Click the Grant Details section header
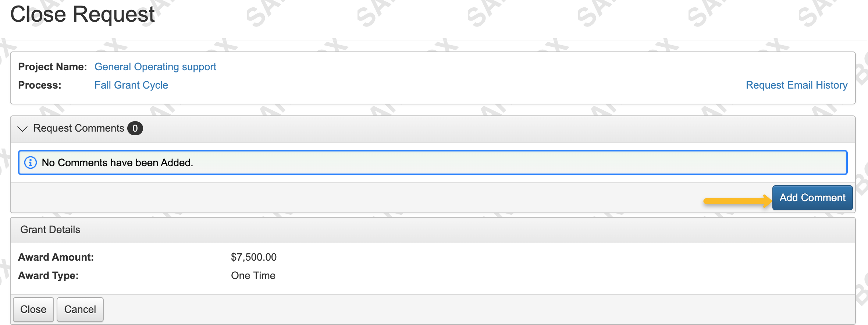 point(50,230)
